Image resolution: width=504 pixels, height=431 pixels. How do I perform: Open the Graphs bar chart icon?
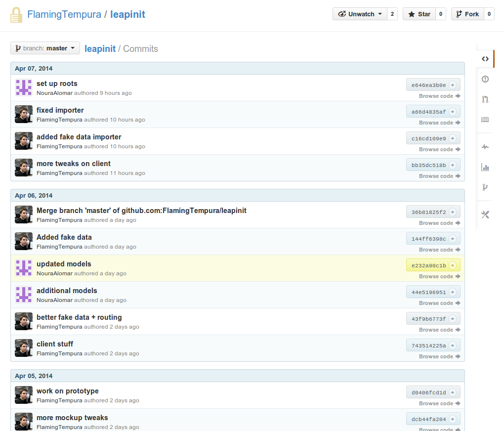pos(485,167)
